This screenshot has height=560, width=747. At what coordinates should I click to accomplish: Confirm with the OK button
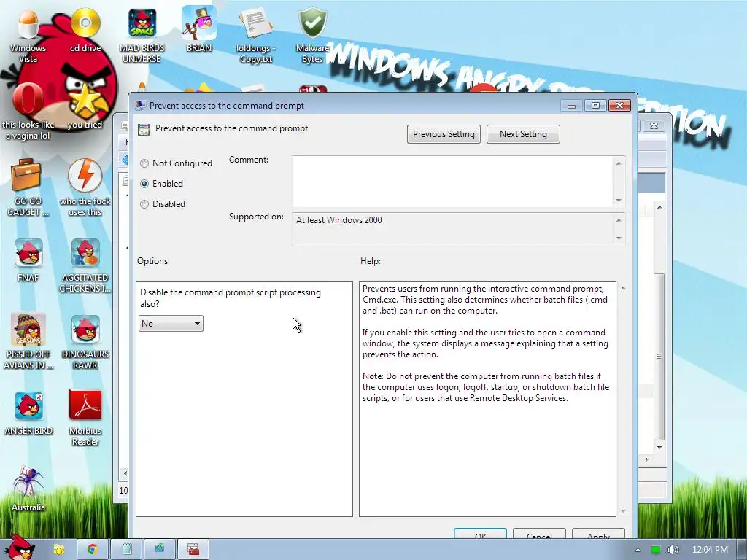(x=480, y=533)
